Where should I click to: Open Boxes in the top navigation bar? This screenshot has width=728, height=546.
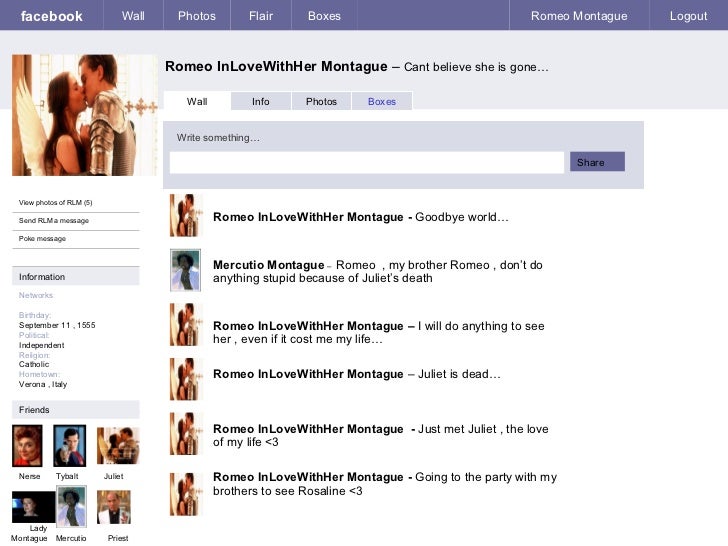tap(324, 16)
